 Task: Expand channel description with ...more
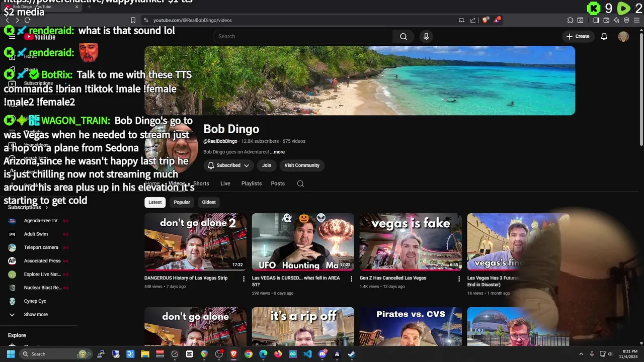[x=277, y=152]
